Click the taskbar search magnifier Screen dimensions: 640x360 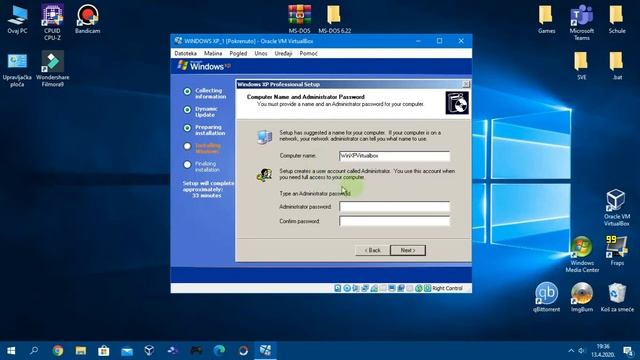pos(34,351)
